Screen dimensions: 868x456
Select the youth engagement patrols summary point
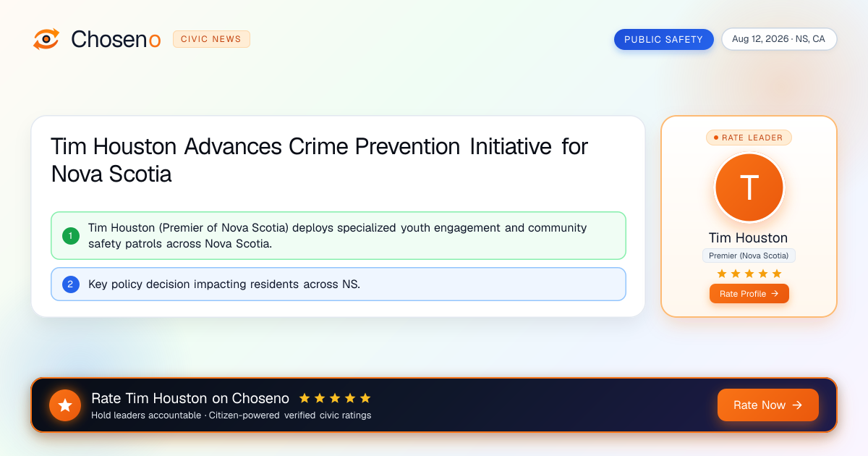[339, 235]
